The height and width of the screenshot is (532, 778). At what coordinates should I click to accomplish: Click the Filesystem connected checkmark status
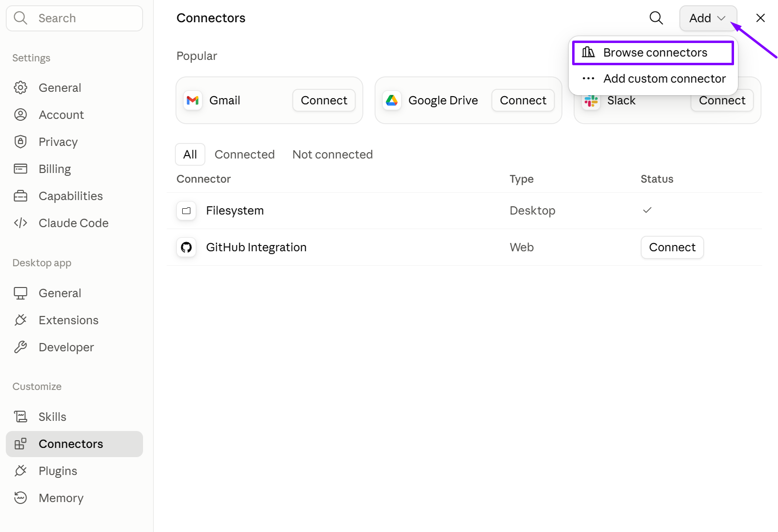tap(648, 210)
